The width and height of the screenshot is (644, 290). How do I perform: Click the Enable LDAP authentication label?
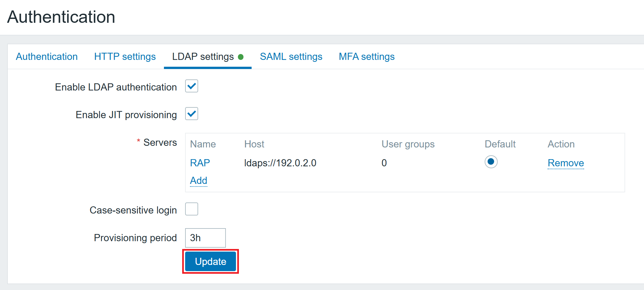pyautogui.click(x=116, y=87)
